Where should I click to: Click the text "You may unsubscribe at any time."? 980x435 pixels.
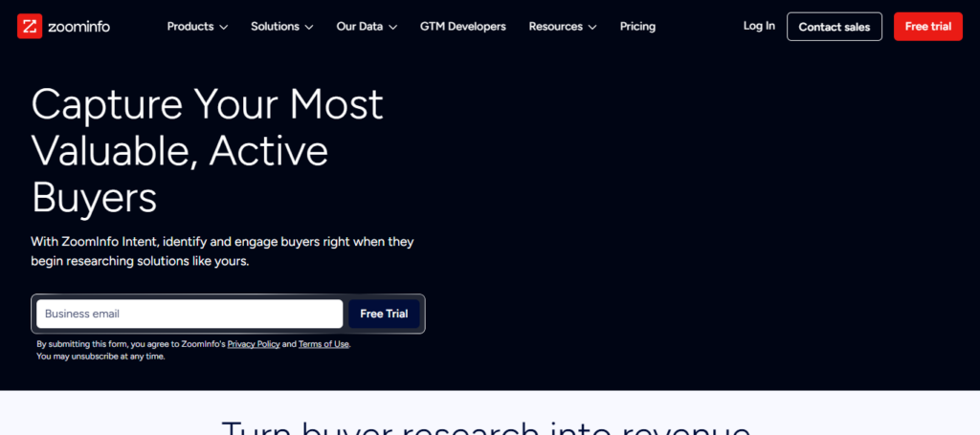point(100,357)
